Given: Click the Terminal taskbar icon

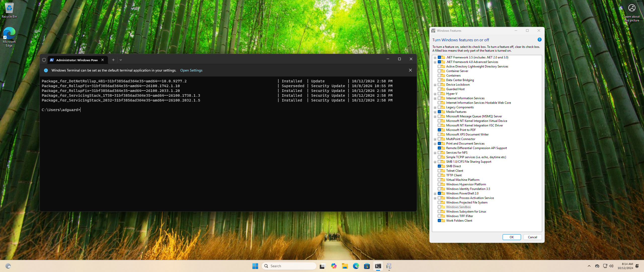Looking at the screenshot, I should pyautogui.click(x=378, y=266).
